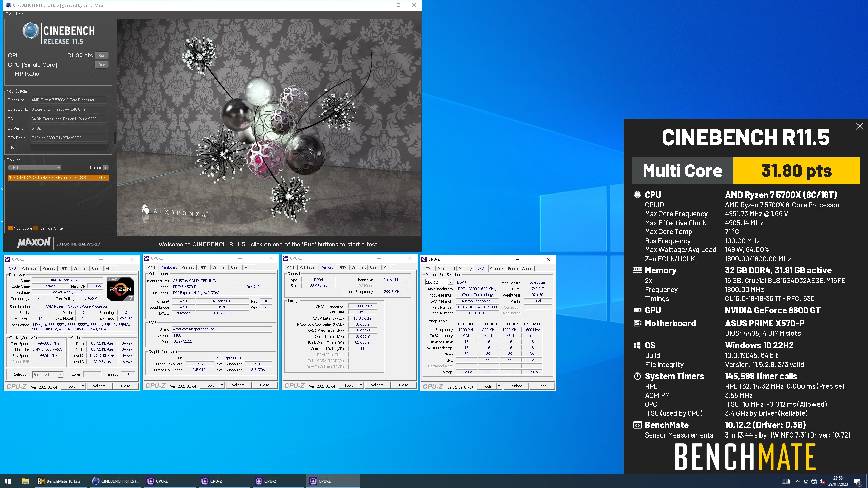
Task: Open the network globe tray icon
Action: [x=814, y=481]
